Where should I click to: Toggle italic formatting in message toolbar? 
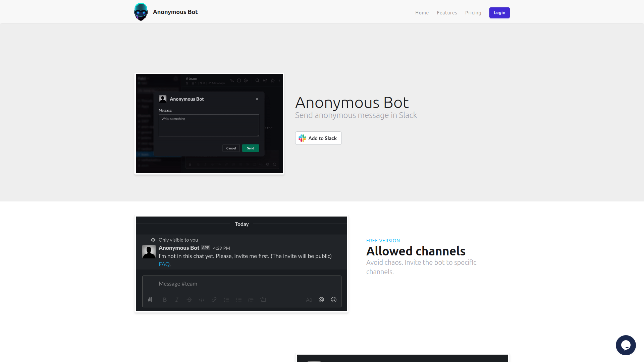[x=177, y=300]
